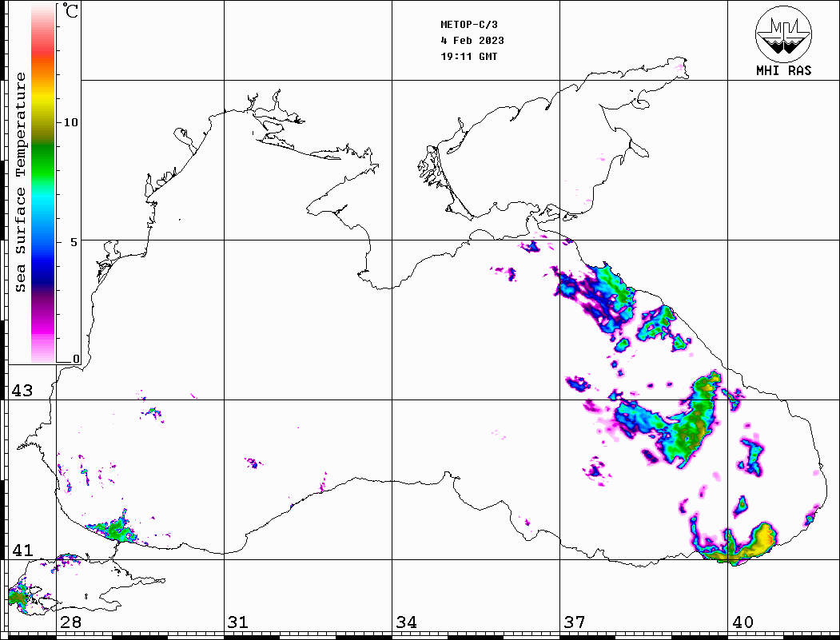Click longitude label '31'
This screenshot has height=640, width=840.
(238, 622)
